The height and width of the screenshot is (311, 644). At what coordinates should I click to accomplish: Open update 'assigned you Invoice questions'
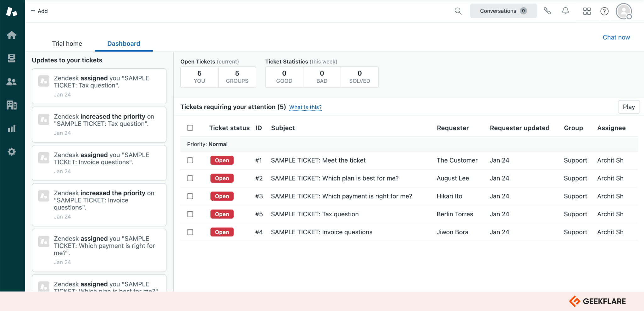tap(99, 163)
